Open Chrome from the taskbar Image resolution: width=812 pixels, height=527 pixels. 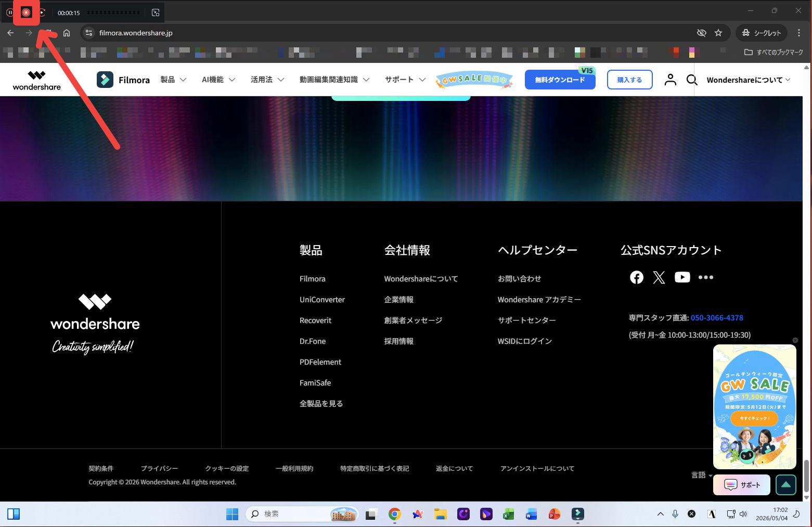click(395, 514)
